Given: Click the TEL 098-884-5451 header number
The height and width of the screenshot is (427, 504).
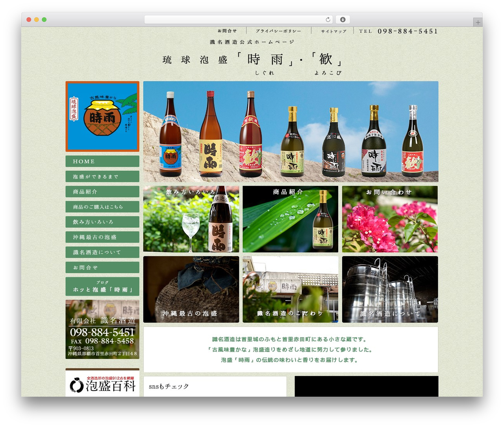Looking at the screenshot, I should 398,31.
